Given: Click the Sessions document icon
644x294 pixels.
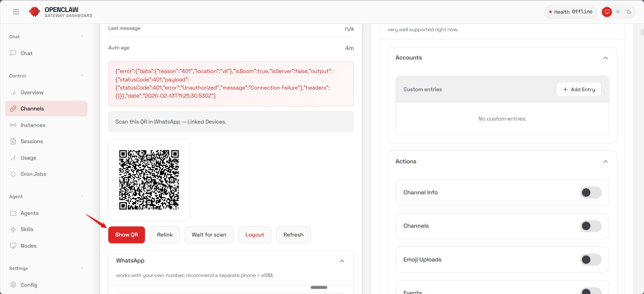Looking at the screenshot, I should point(13,141).
